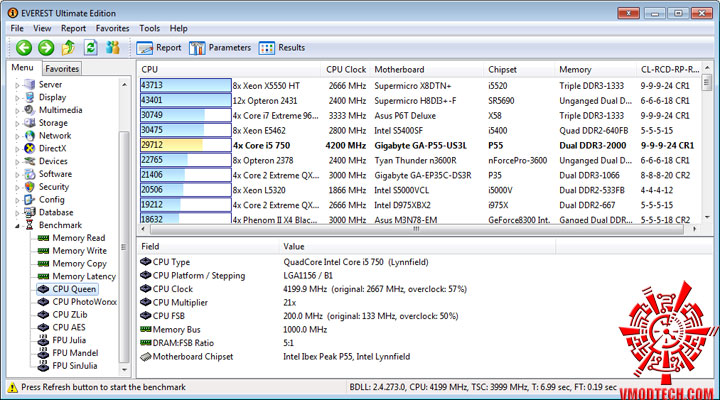Click the tree panel vertical scrollbar
Screen dimensions: 720x400
(x=124, y=247)
